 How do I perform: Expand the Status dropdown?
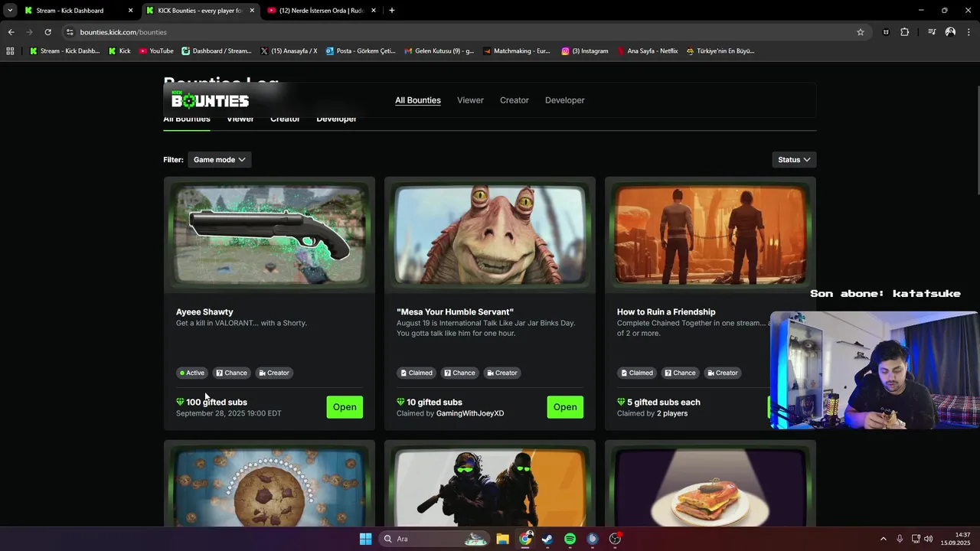tap(794, 160)
